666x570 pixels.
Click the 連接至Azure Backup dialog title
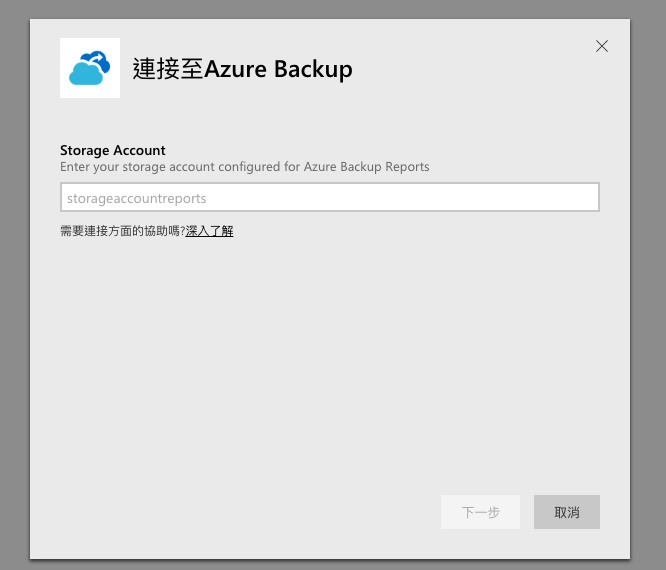coord(243,69)
